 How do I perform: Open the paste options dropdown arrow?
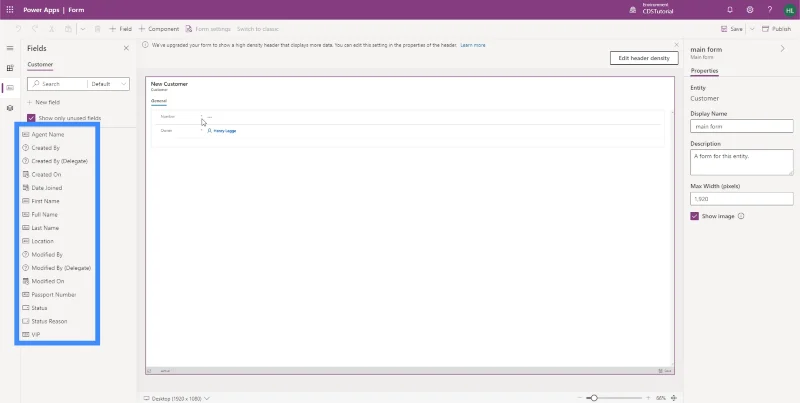83,29
